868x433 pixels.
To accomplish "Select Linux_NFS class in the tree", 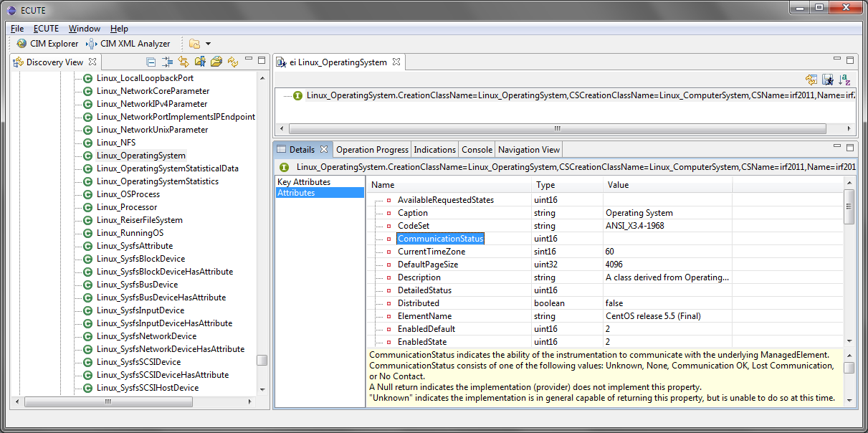I will click(x=116, y=143).
